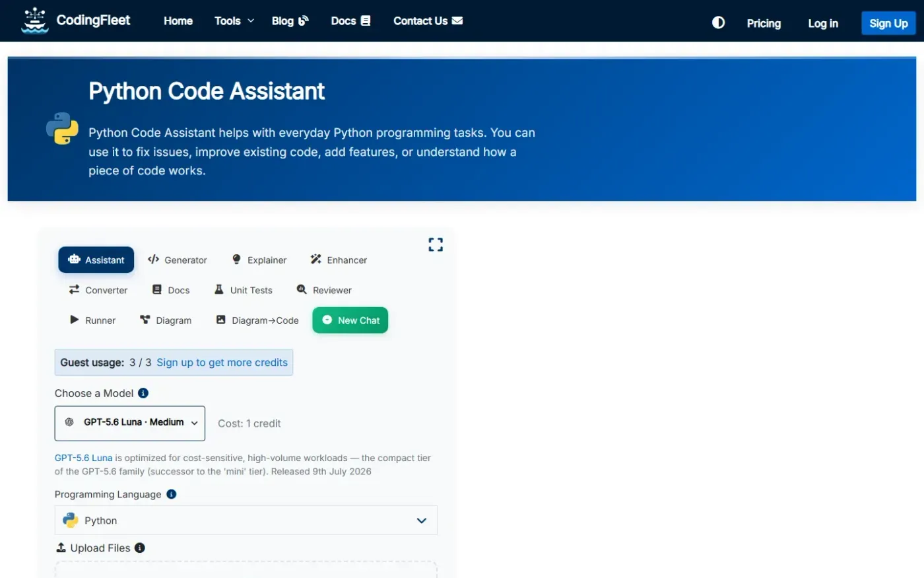This screenshot has height=578, width=924.
Task: Open the Runner tool
Action: [92, 320]
